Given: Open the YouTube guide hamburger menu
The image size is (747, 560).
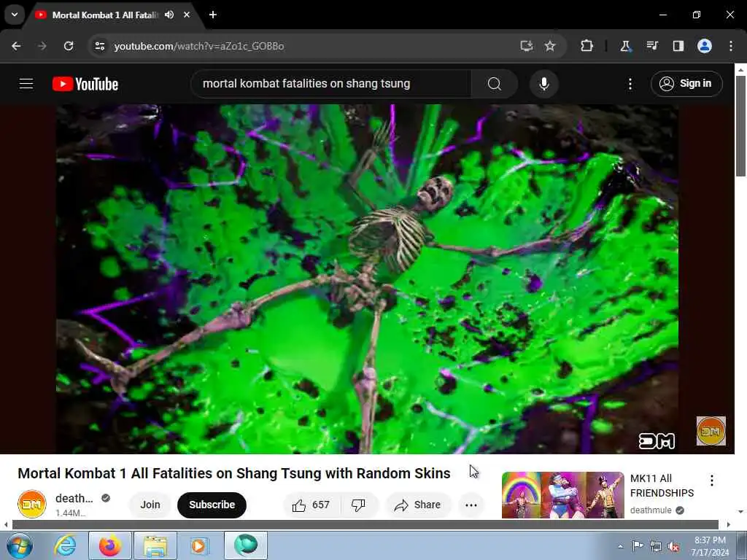Looking at the screenshot, I should click(26, 84).
